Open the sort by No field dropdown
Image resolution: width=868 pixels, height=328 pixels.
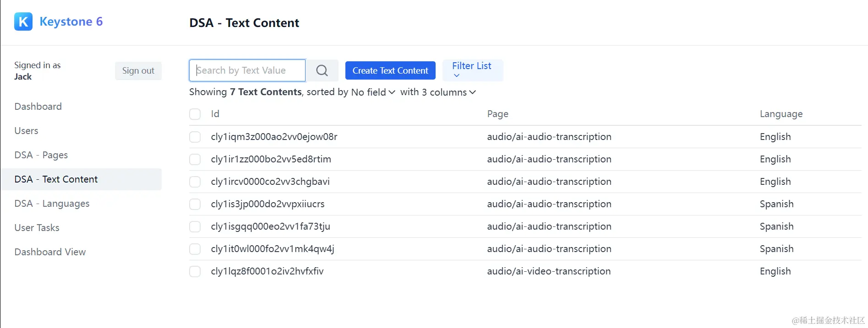coord(373,92)
